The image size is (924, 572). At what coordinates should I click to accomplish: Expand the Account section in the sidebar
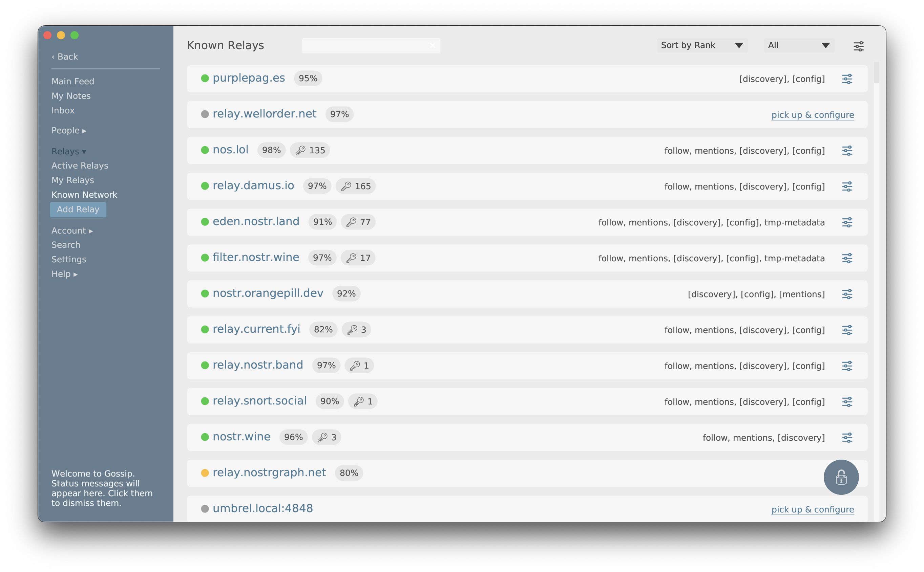point(71,230)
